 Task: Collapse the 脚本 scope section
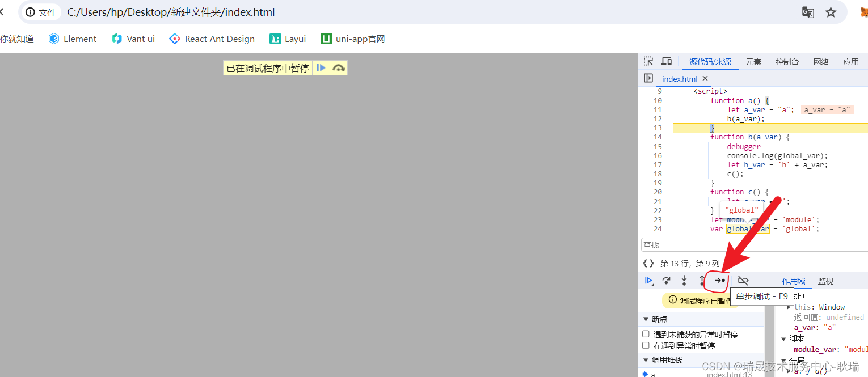785,338
